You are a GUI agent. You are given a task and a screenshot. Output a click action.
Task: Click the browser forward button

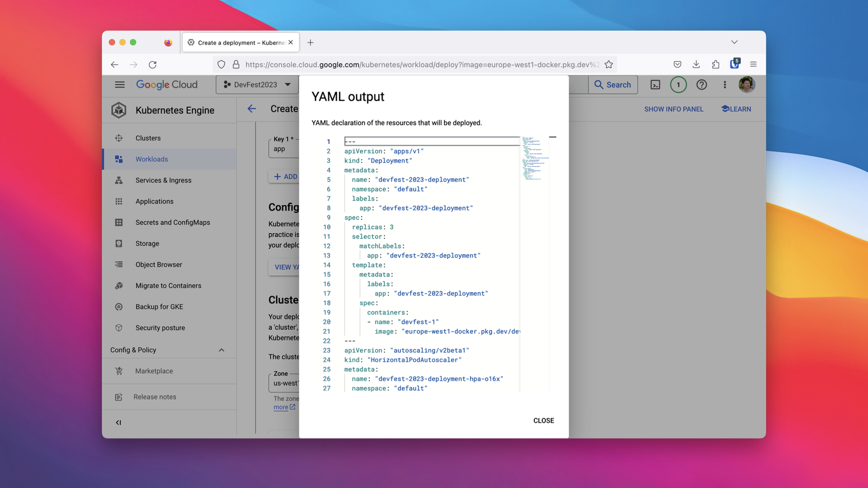tap(134, 65)
